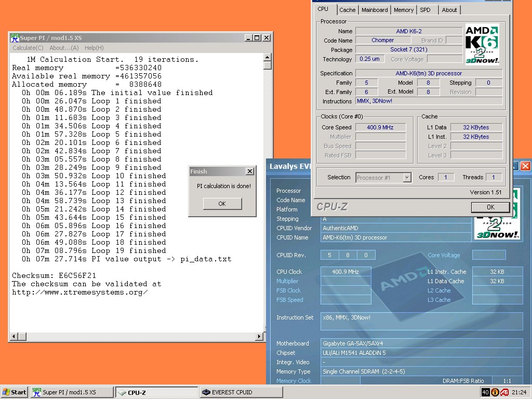Click the Loop 19 finished line
Viewport: 532px width, 399px height.
pos(94,251)
